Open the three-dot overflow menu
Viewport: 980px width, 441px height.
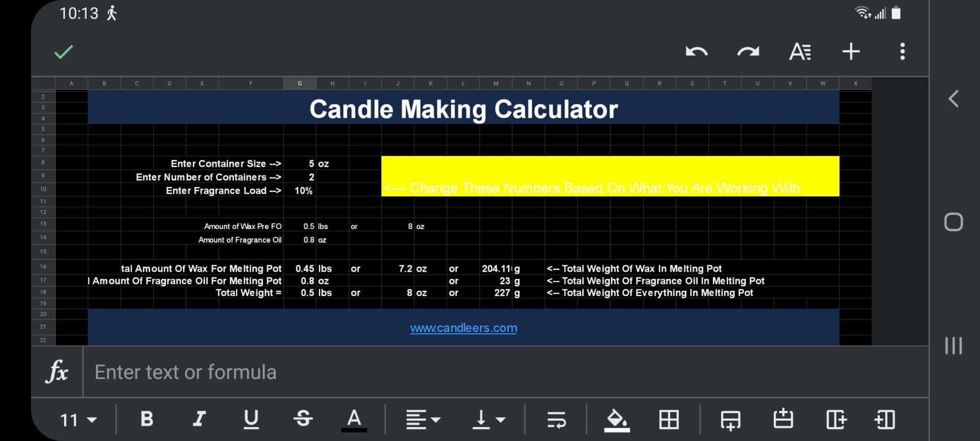902,52
